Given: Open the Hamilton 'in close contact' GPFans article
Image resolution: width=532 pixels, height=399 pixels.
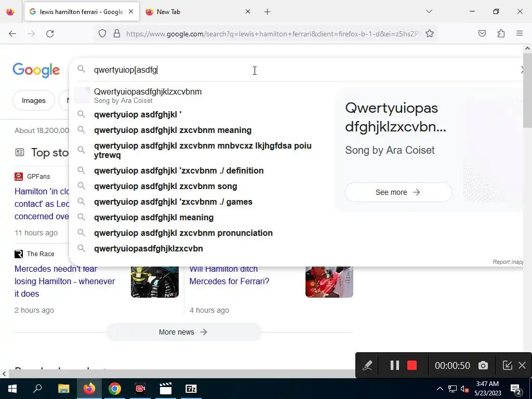Looking at the screenshot, I should pyautogui.click(x=42, y=204).
